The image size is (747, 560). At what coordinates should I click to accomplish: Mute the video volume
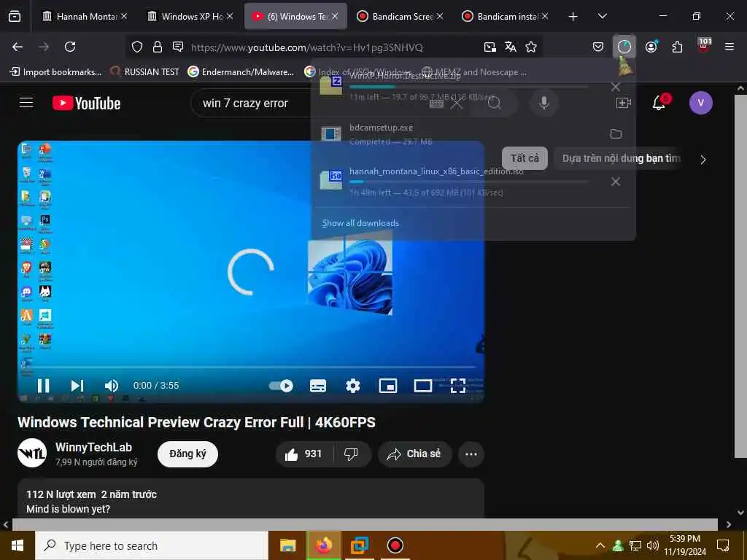(x=112, y=385)
